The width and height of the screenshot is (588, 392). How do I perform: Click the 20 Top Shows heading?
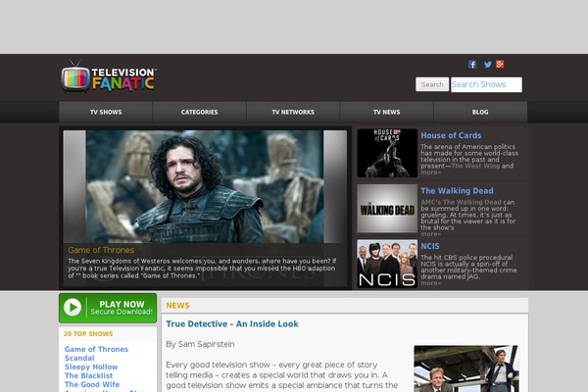point(88,334)
